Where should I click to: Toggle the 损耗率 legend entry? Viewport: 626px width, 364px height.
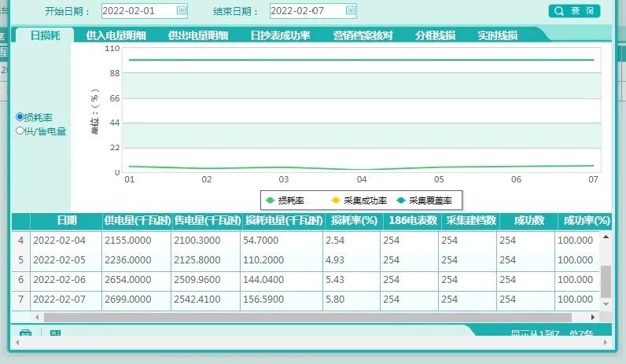(285, 200)
